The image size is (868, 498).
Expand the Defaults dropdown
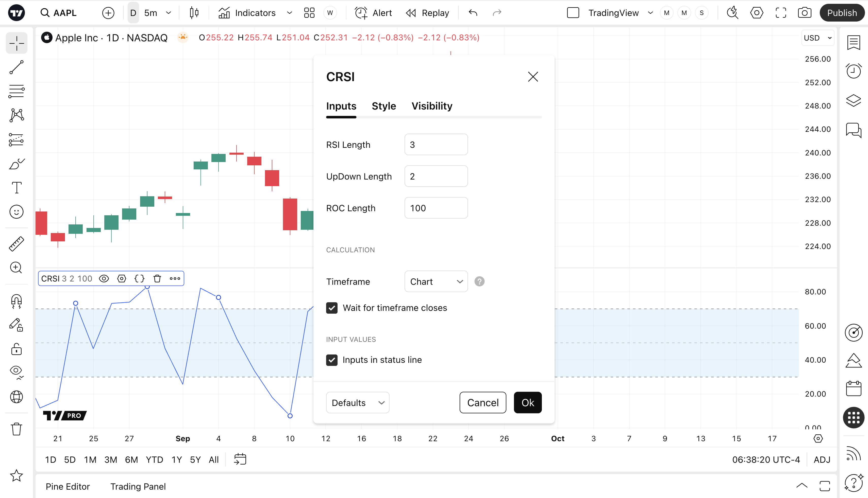pyautogui.click(x=357, y=403)
